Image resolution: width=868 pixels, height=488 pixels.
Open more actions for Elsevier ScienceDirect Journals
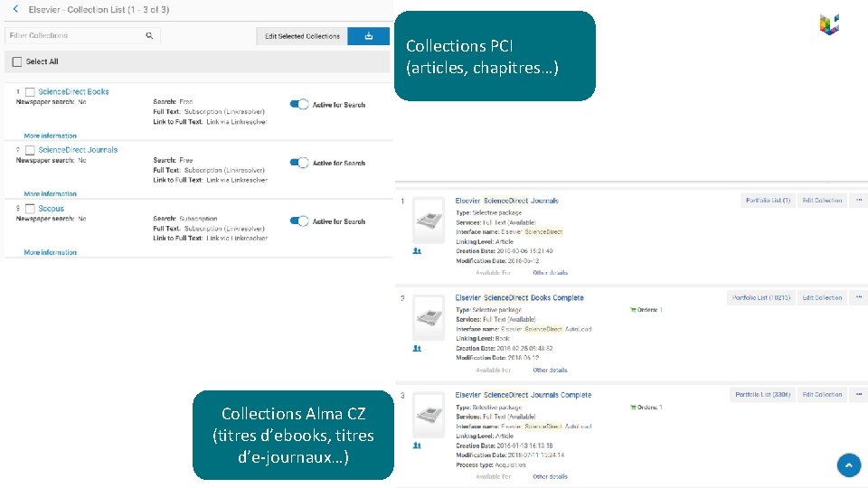click(x=859, y=201)
